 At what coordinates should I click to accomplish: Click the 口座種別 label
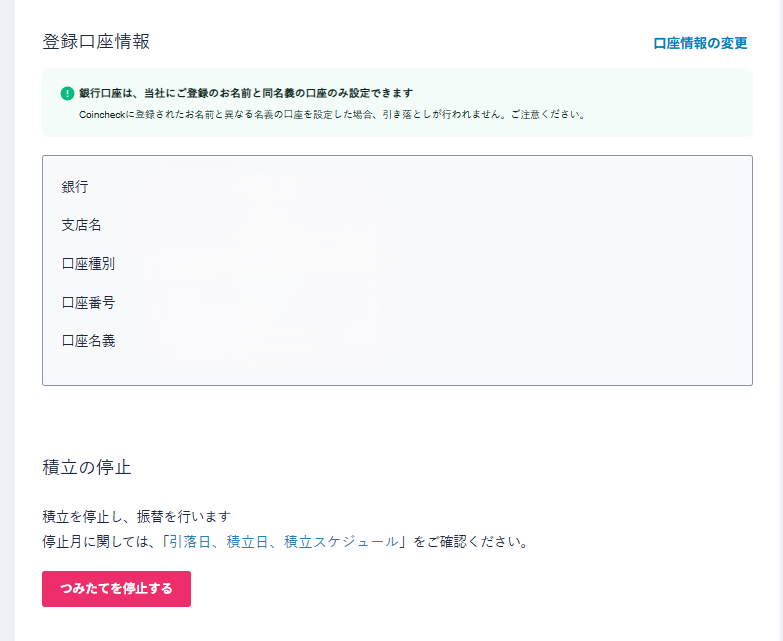[88, 264]
